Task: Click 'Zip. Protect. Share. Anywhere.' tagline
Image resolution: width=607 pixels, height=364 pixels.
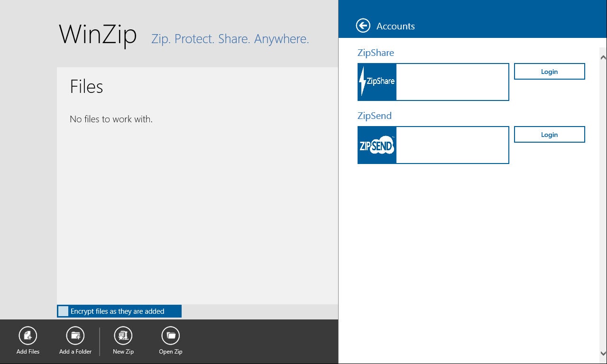Action: (x=230, y=39)
